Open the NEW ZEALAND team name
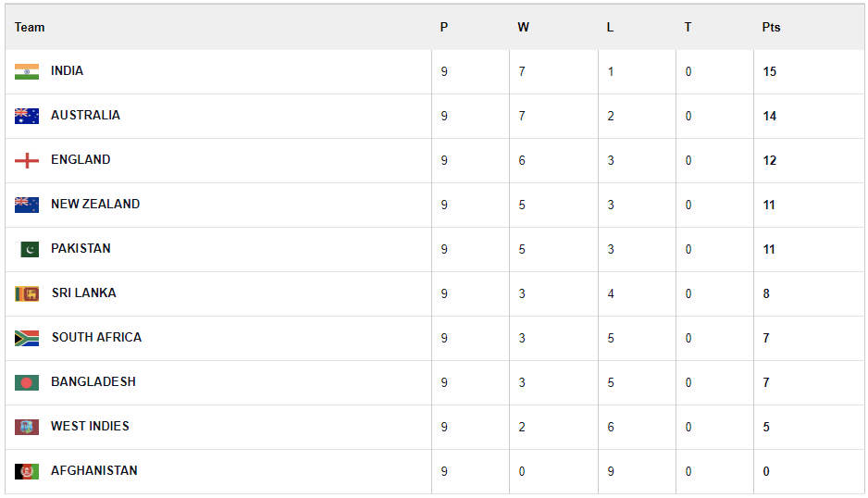 coord(95,204)
